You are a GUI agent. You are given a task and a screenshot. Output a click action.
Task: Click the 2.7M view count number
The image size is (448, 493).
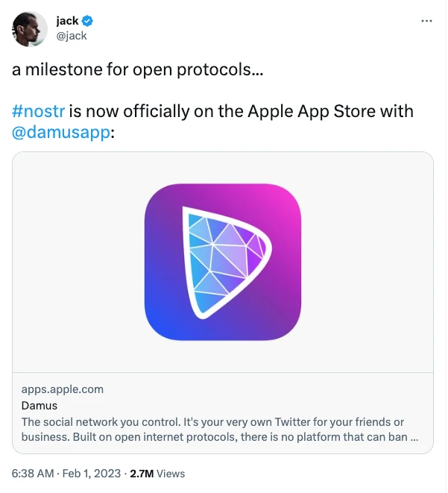[142, 474]
